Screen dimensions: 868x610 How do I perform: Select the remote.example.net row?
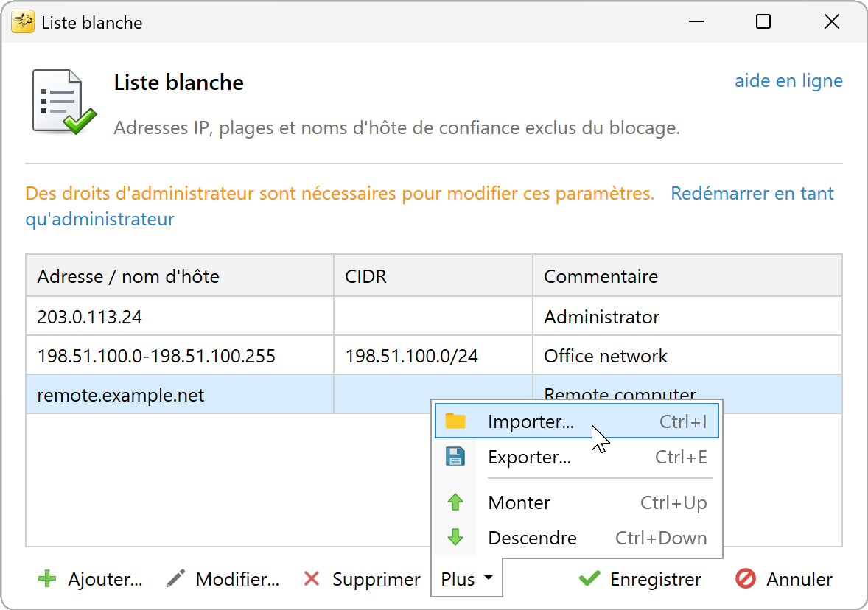[x=433, y=394]
